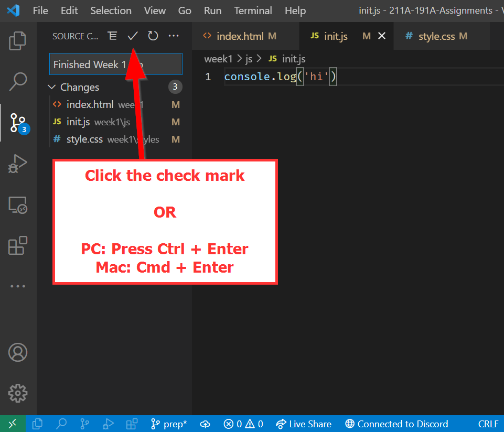Toggle source control tree view icon

coord(112,36)
